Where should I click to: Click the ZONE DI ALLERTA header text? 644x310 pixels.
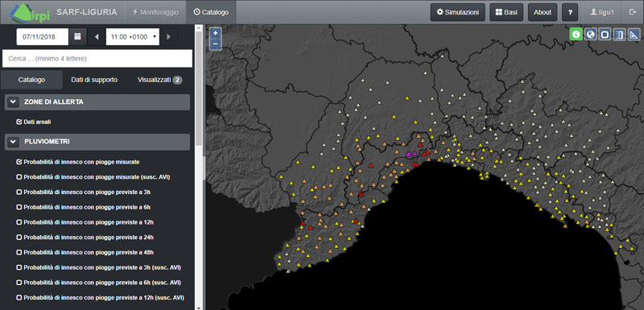[54, 101]
